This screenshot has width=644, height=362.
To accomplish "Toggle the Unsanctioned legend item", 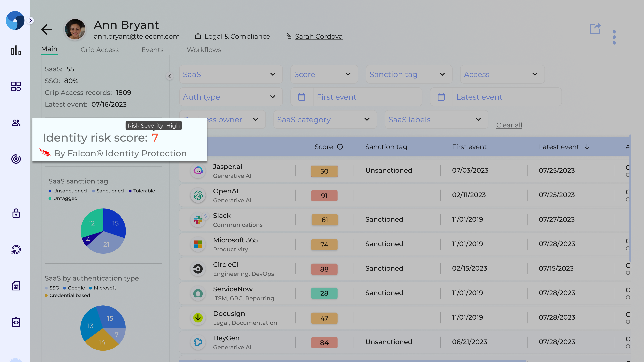I will point(68,191).
